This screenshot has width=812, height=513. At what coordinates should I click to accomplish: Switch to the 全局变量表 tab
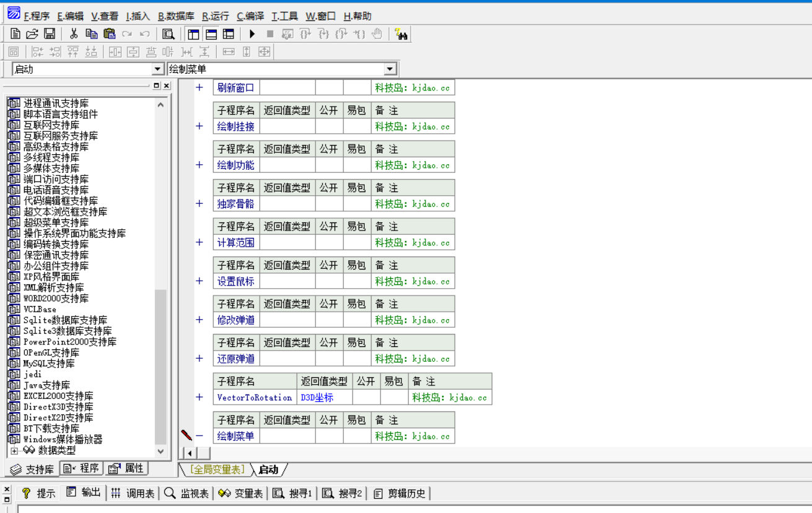coord(217,470)
